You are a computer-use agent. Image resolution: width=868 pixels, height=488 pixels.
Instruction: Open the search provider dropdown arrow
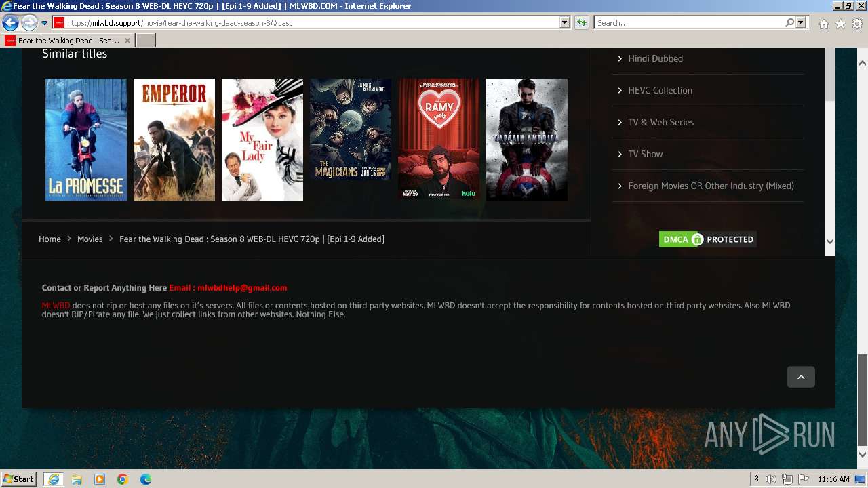click(x=801, y=23)
